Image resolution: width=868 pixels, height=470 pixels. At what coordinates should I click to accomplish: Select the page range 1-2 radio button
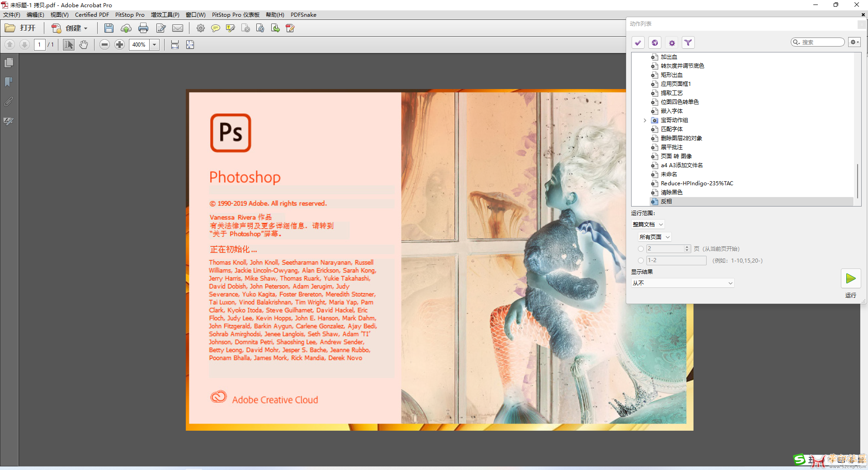tap(641, 260)
